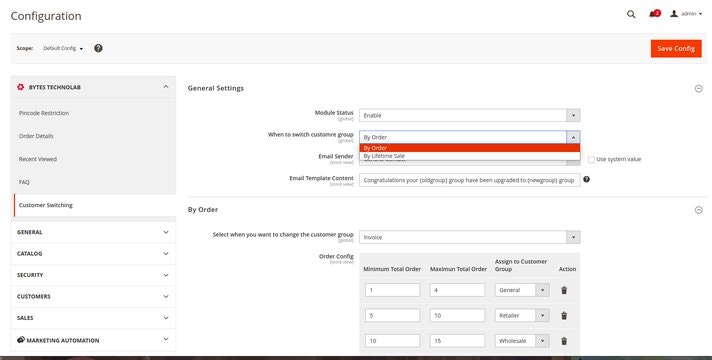The width and height of the screenshot is (712, 360).
Task: Click the scope help question mark icon
Action: [x=98, y=48]
